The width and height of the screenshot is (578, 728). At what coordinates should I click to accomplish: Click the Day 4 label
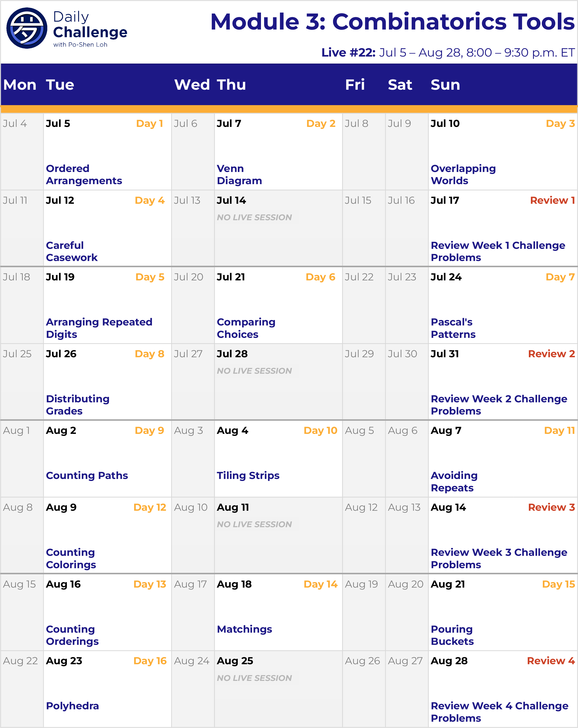149,200
